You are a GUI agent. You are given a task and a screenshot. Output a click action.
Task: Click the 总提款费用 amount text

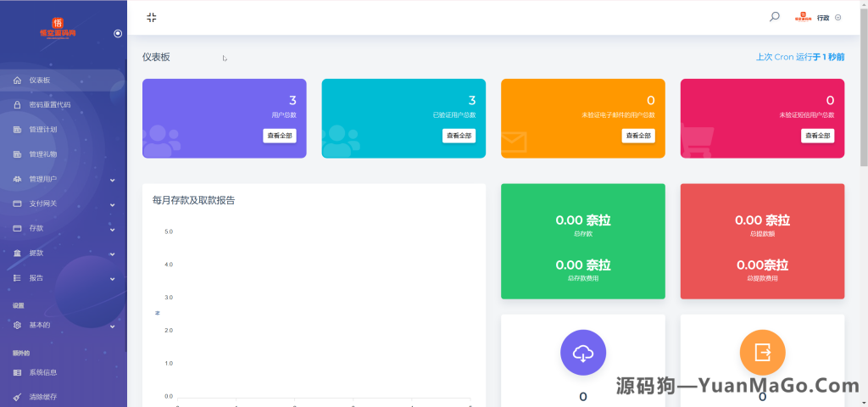762,265
